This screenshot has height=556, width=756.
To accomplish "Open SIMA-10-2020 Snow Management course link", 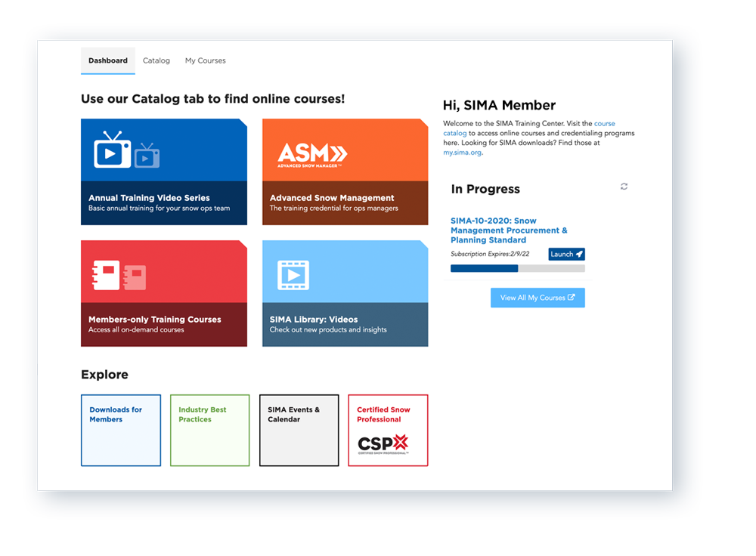I will pos(509,230).
